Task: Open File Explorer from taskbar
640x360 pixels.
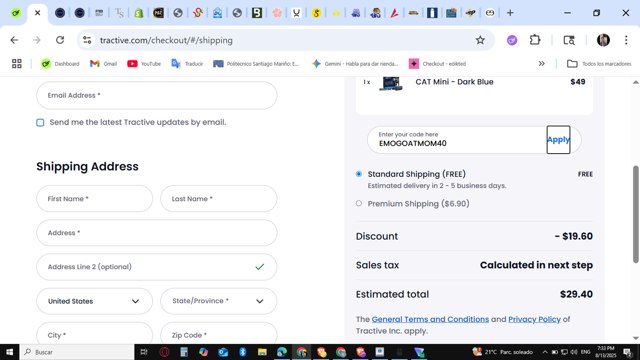Action: coord(262,352)
